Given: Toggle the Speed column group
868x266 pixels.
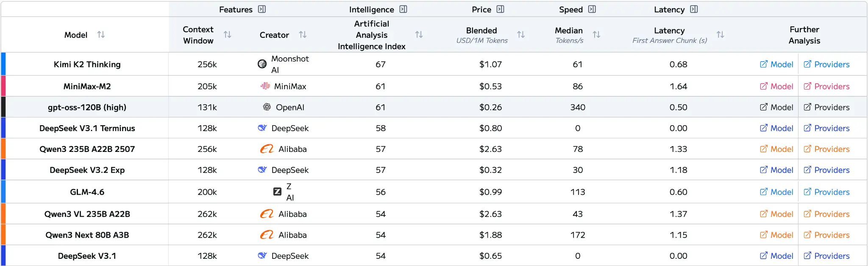Looking at the screenshot, I should coord(592,9).
